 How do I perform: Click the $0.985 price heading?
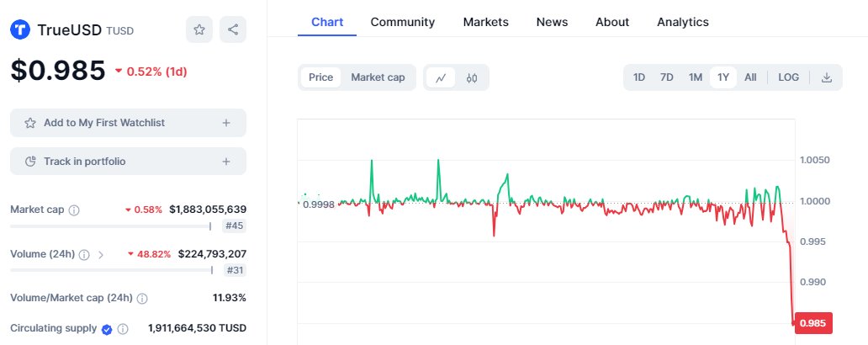coord(57,71)
